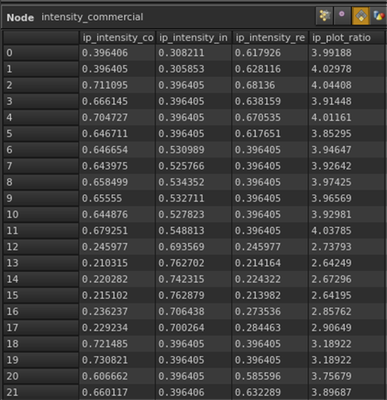The width and height of the screenshot is (387, 400).
Task: Click value 0.658499 in row 8
Action: pyautogui.click(x=105, y=182)
